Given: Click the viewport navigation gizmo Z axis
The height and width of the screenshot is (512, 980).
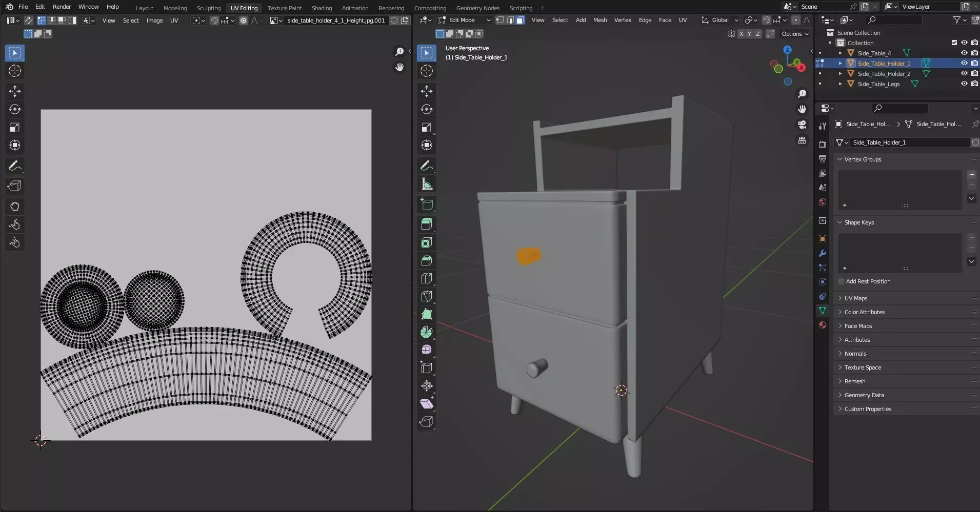Looking at the screenshot, I should coord(787,50).
